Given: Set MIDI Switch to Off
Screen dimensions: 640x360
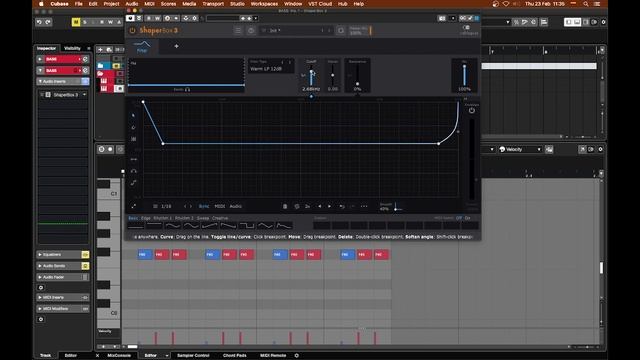Looking at the screenshot, I should 459,218.
